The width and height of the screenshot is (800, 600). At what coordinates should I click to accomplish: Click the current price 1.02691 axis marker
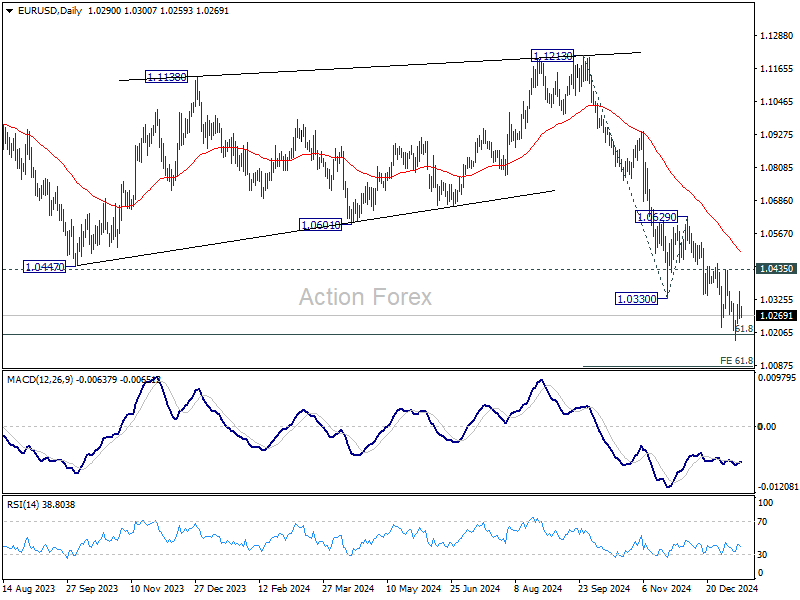[776, 315]
